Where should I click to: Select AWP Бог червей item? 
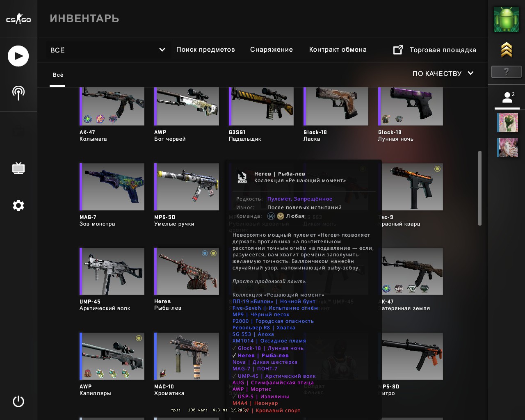187,106
